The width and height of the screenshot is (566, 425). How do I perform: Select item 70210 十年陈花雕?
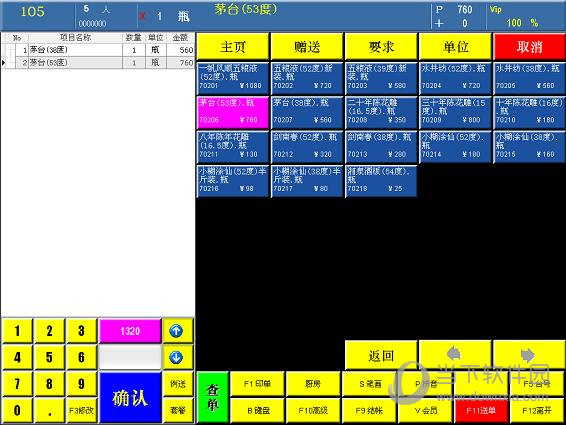(x=529, y=112)
